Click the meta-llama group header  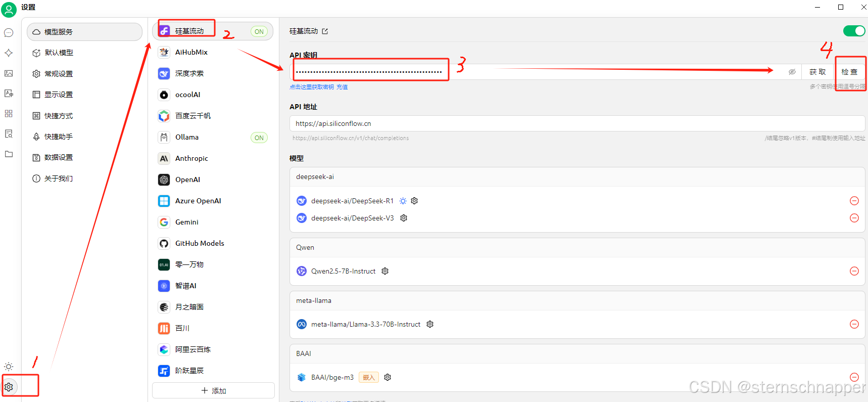pos(577,301)
